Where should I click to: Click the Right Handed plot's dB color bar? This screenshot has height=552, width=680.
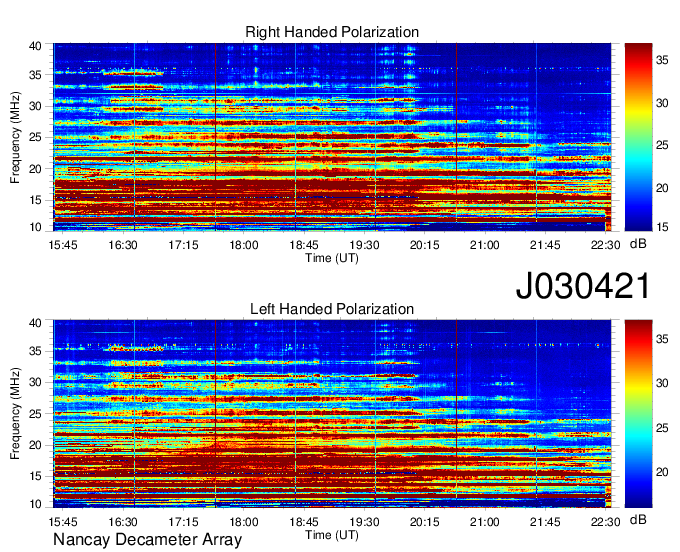[638, 137]
